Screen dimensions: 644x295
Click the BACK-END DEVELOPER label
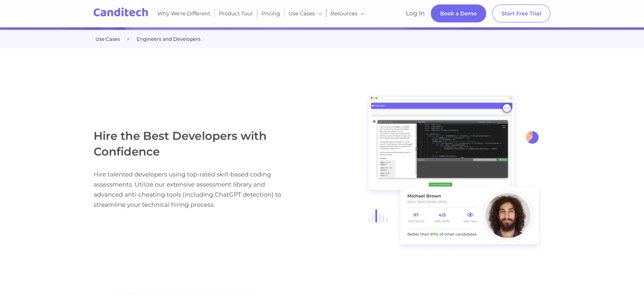(x=427, y=202)
